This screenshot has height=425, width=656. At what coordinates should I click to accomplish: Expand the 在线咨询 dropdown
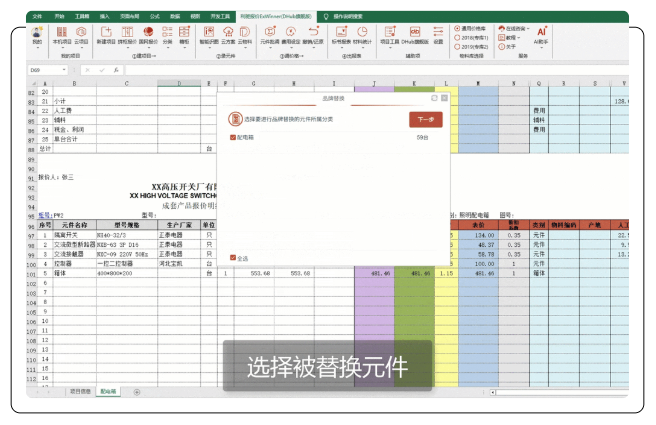coord(528,29)
